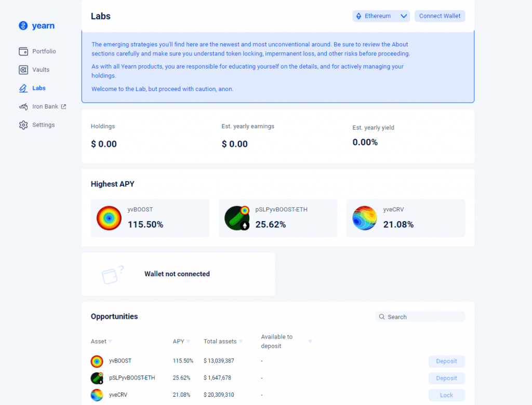The height and width of the screenshot is (405, 532).
Task: Click the yveCRV token icon in Highest APY
Action: tap(365, 218)
